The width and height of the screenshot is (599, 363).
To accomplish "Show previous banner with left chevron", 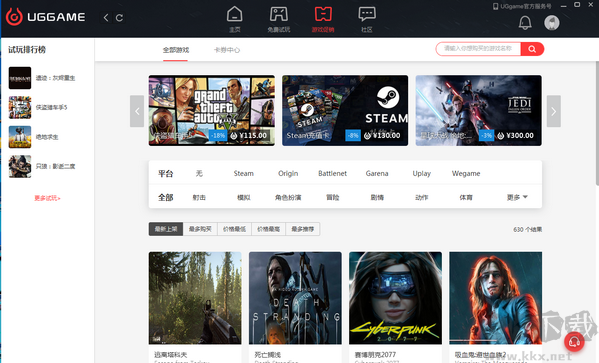I will pyautogui.click(x=137, y=111).
